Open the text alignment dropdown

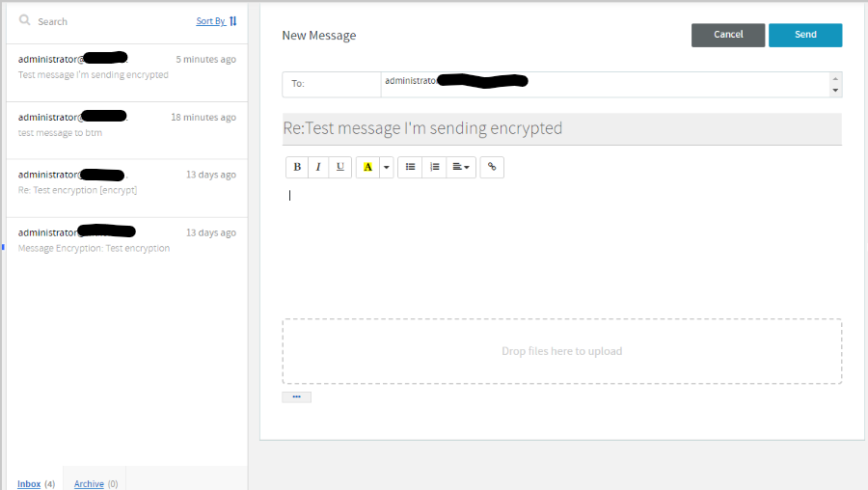(461, 167)
